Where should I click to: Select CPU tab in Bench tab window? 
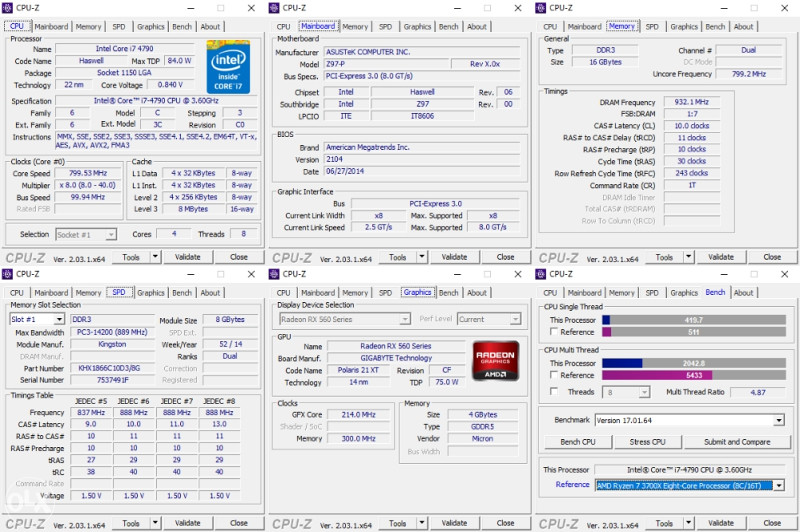(550, 293)
